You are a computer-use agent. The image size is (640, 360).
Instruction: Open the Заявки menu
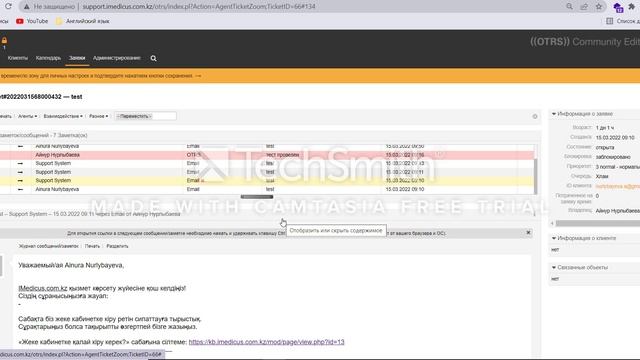tap(77, 58)
